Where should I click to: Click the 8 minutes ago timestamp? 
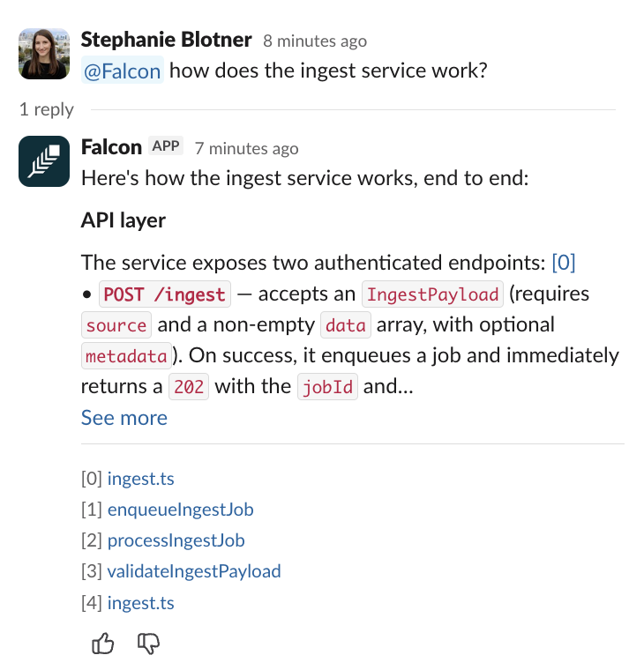coord(315,41)
